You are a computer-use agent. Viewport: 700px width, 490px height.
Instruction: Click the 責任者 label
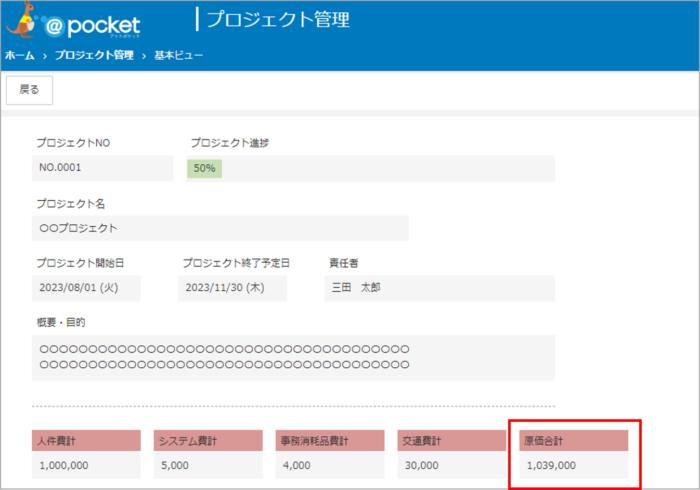point(344,263)
